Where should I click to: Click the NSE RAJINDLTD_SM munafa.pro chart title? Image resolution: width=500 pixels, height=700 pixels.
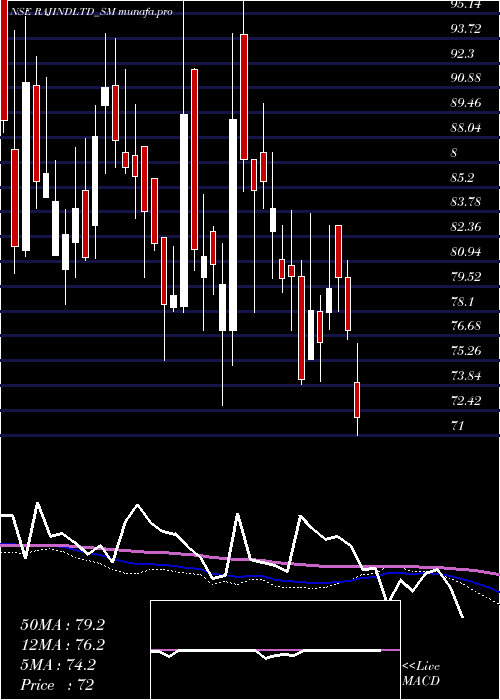click(x=91, y=12)
